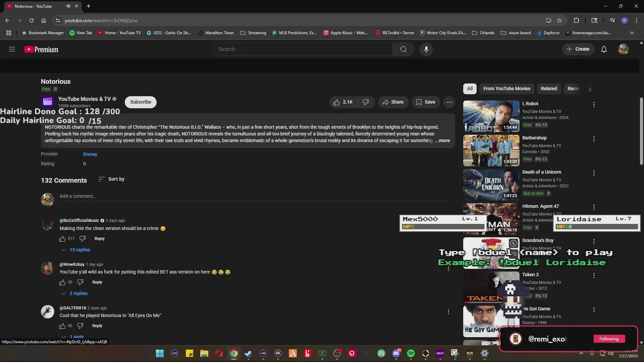Open Sort by comments dropdown
The width and height of the screenshot is (644, 362).
[x=111, y=179]
